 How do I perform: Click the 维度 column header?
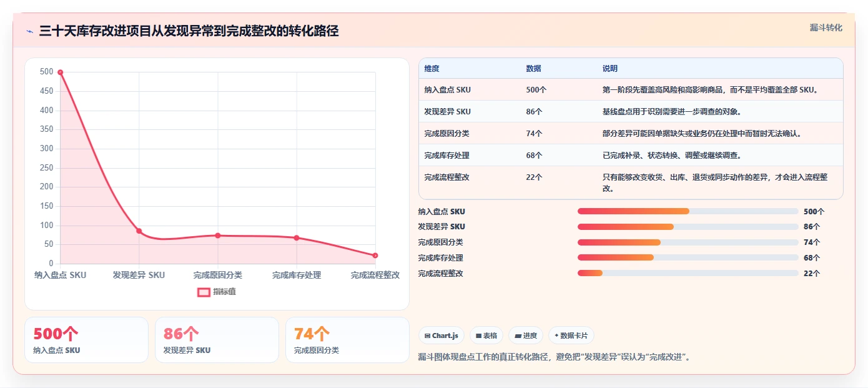(432, 69)
